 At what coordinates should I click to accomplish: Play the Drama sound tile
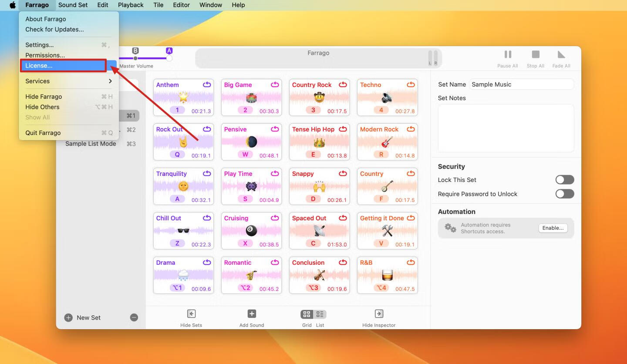point(183,275)
